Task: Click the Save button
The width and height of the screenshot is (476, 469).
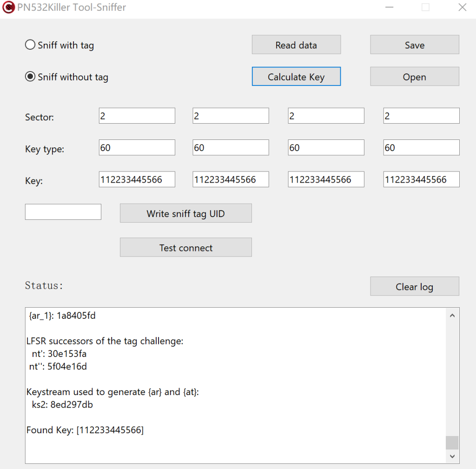Action: [x=414, y=45]
